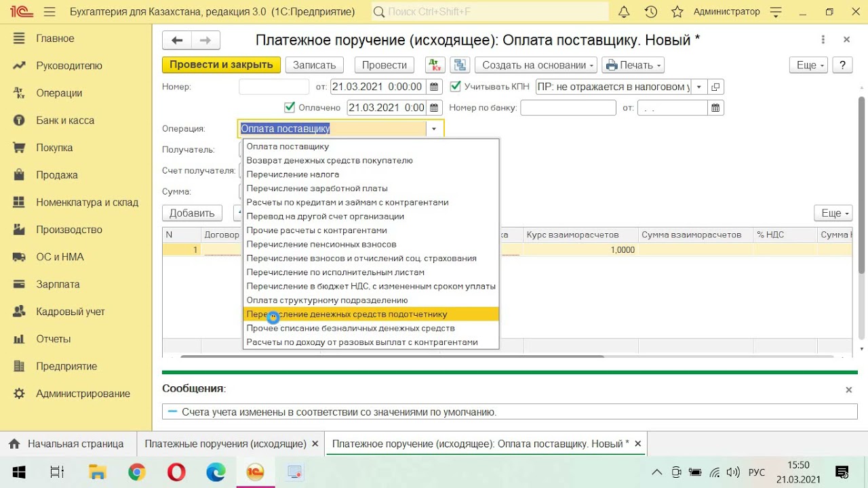
Task: Expand Операция dropdown arrow
Action: 434,129
